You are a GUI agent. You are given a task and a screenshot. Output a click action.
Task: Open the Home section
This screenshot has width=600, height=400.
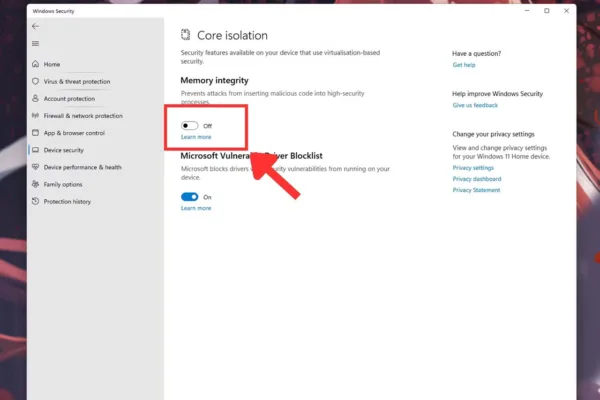[x=52, y=64]
